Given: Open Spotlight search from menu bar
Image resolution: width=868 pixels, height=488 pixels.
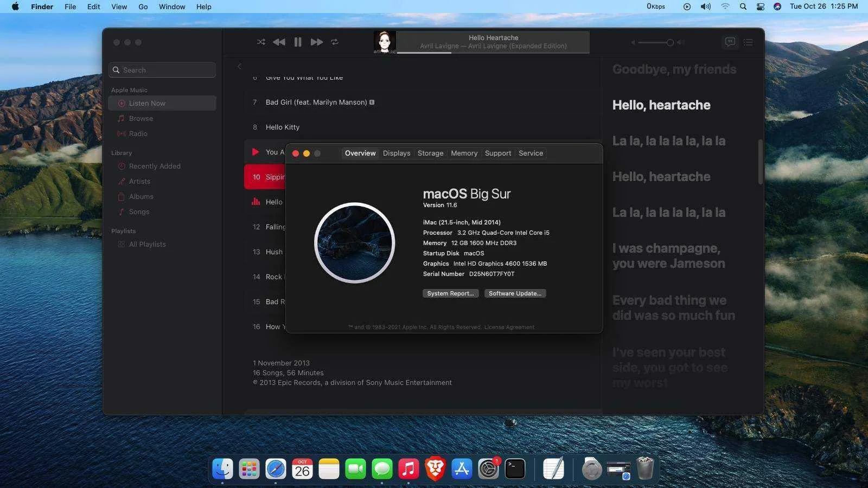Looking at the screenshot, I should click(x=743, y=7).
